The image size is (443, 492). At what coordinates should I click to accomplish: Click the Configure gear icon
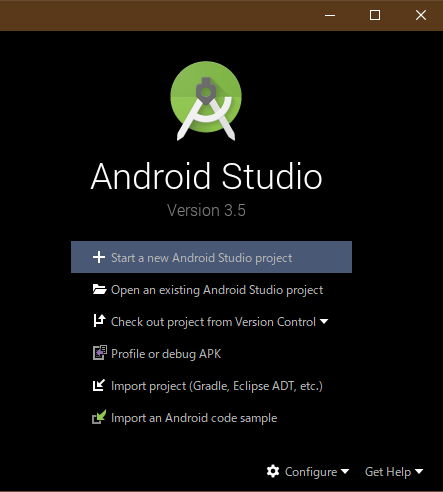273,471
